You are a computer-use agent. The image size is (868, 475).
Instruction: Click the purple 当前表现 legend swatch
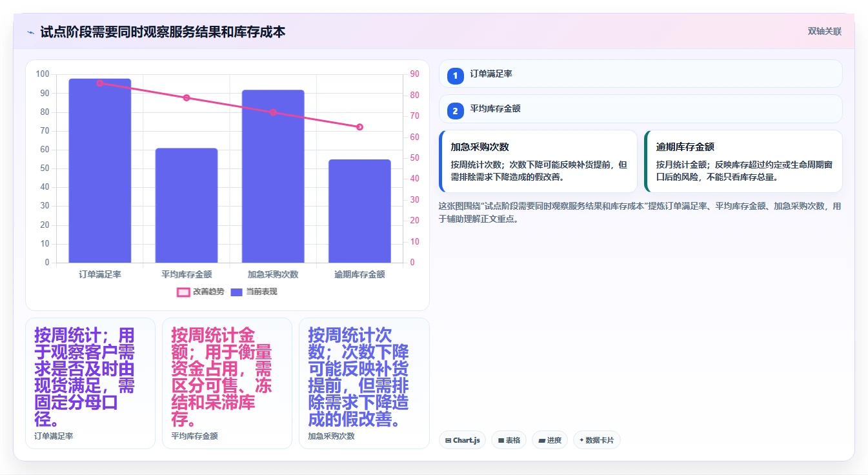[236, 292]
